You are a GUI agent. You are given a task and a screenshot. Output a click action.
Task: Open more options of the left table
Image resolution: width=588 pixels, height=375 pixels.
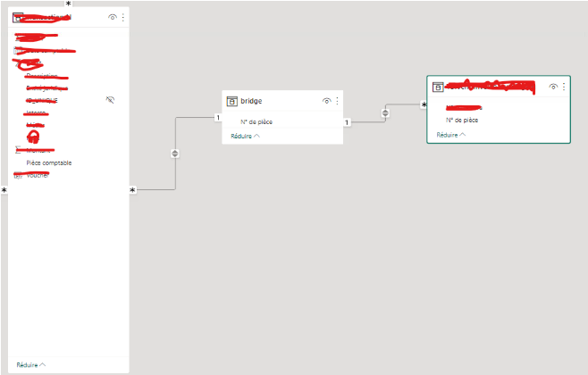point(123,17)
